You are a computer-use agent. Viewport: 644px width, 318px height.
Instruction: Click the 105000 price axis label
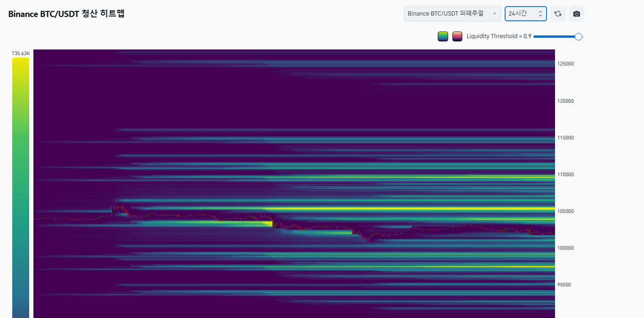566,211
